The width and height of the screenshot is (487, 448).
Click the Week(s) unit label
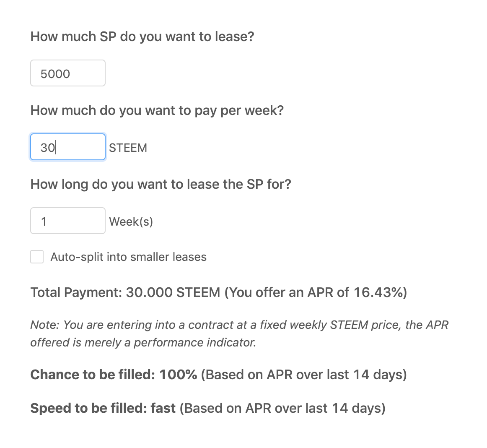[131, 221]
